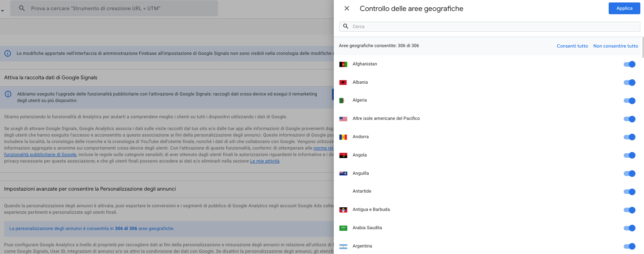
Task: Click the Angola flag icon
Action: (343, 155)
